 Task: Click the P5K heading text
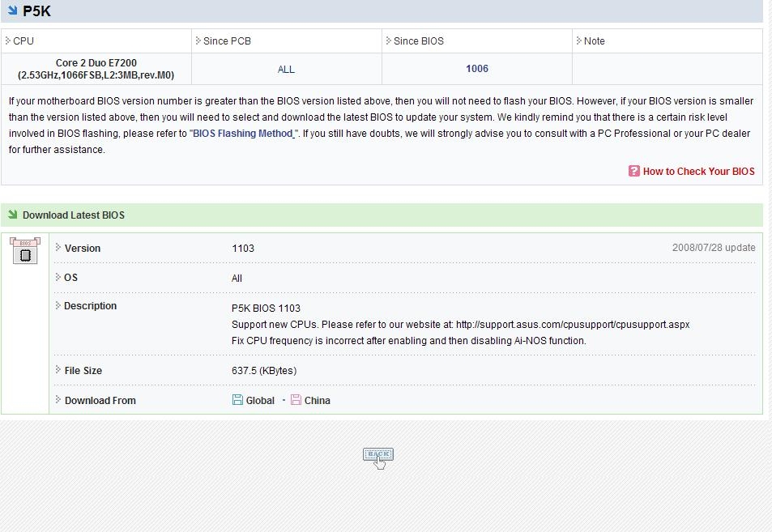tap(36, 11)
